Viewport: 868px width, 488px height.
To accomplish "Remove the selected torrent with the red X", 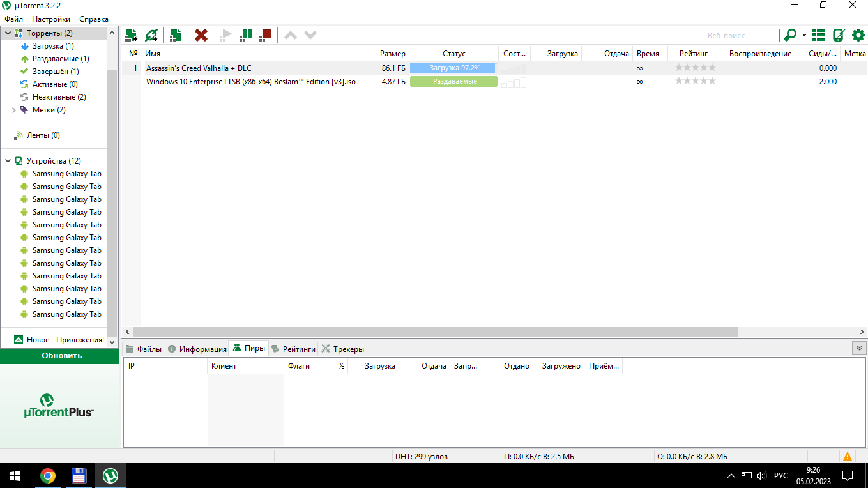I will (x=201, y=35).
